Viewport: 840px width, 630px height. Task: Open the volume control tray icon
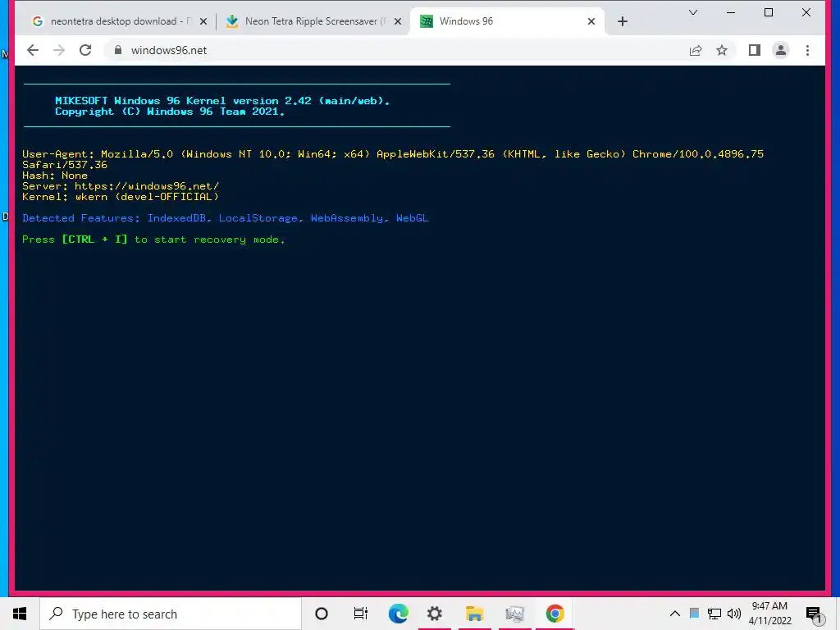[x=734, y=614]
